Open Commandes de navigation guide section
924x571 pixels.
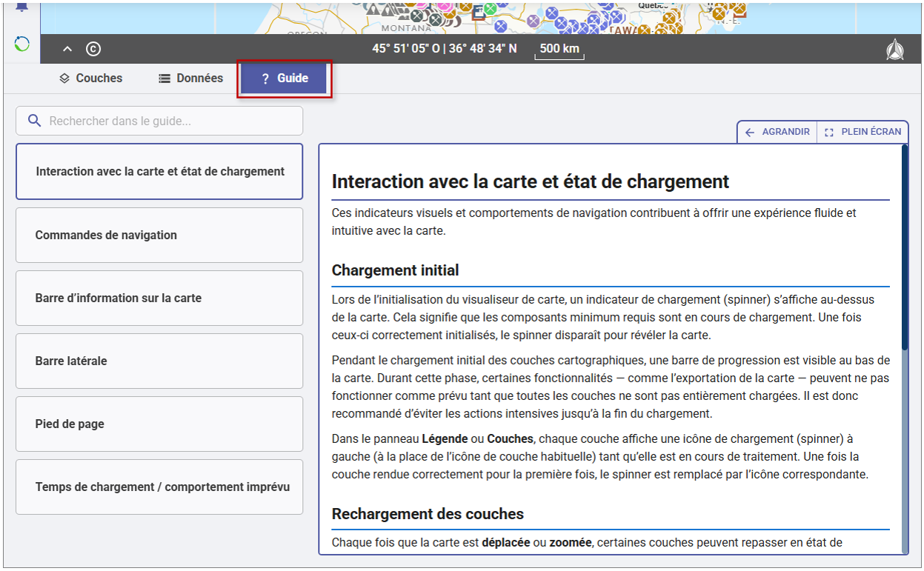pos(159,235)
